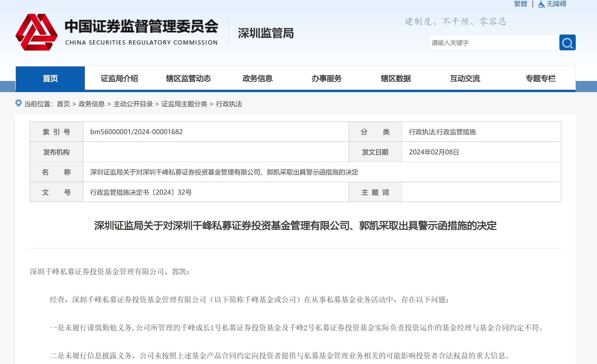Open the 辖区数据 menu item
597x364 pixels.
(x=396, y=78)
